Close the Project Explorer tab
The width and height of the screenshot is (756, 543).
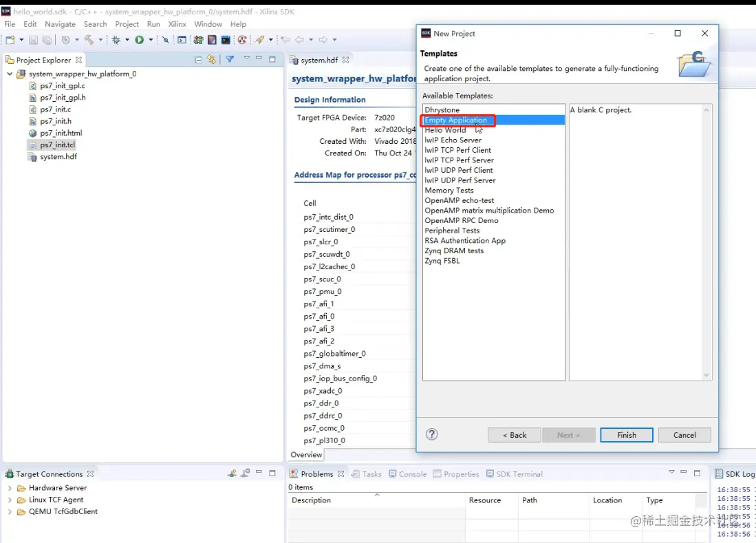[x=78, y=60]
